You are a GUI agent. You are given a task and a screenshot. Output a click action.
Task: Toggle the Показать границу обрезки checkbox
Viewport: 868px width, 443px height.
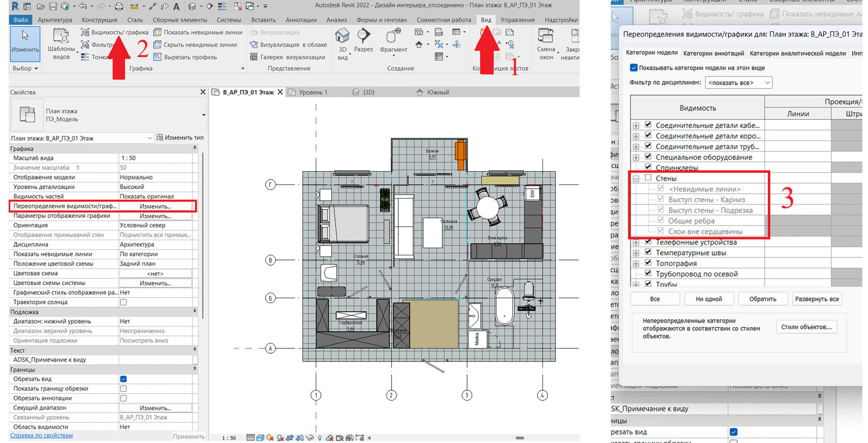[123, 388]
